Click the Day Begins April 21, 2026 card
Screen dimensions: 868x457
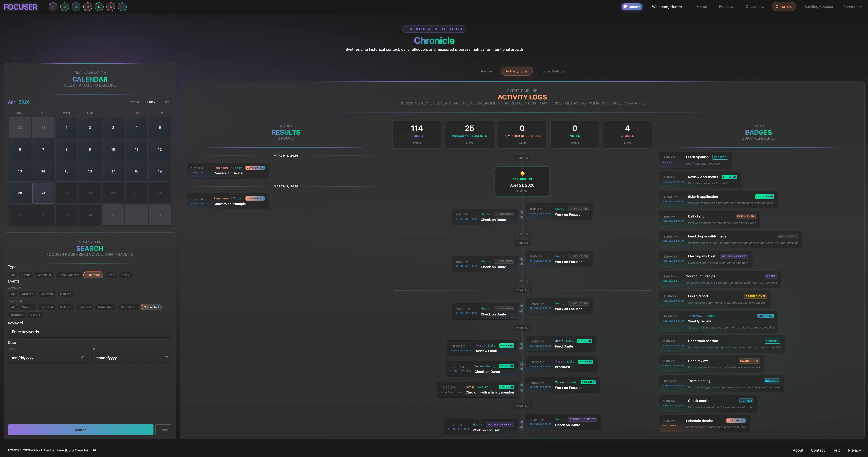[x=522, y=182]
